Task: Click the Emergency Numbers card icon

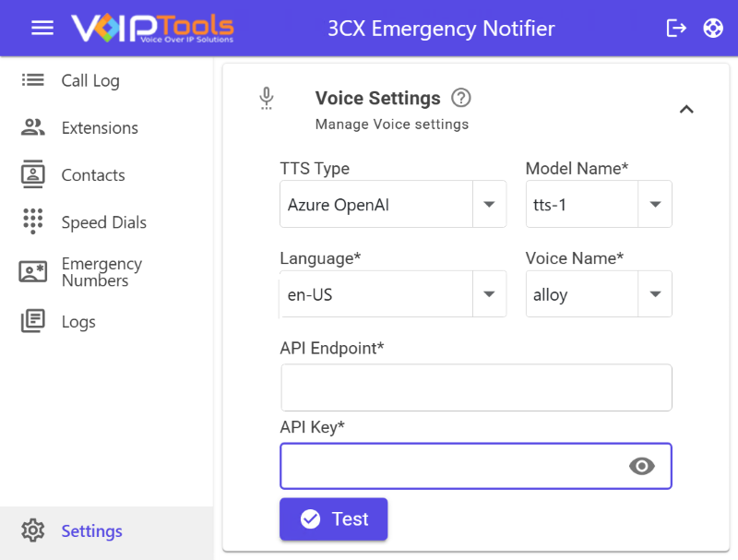Action: (33, 271)
